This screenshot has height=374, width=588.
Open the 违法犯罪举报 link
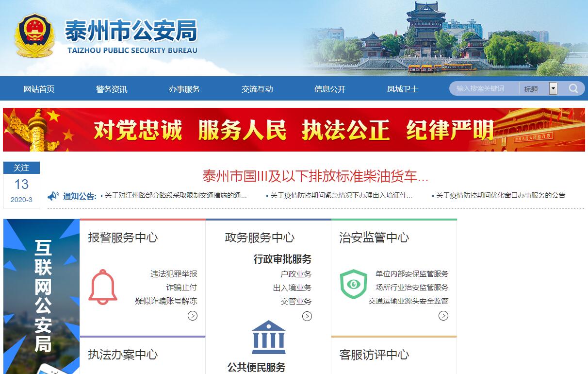pyautogui.click(x=174, y=274)
